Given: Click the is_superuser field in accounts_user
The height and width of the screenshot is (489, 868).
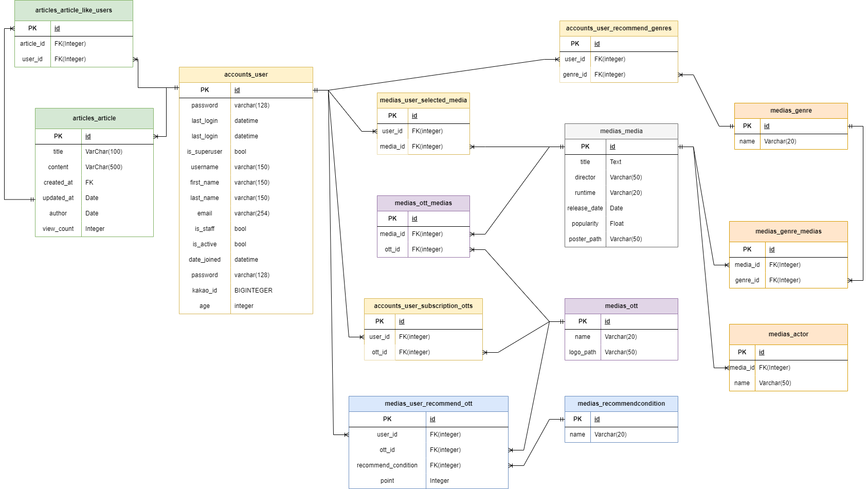Looking at the screenshot, I should [x=205, y=152].
